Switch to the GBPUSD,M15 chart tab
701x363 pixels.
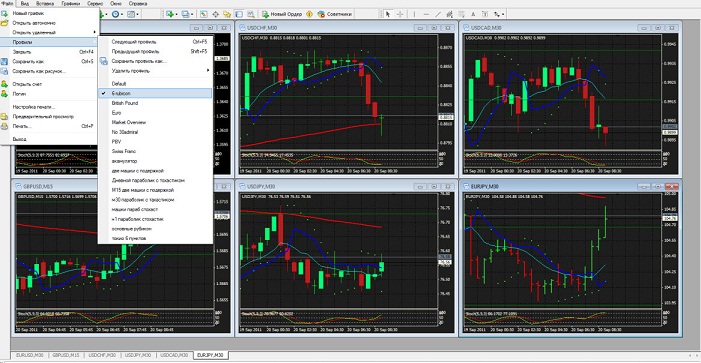point(65,355)
